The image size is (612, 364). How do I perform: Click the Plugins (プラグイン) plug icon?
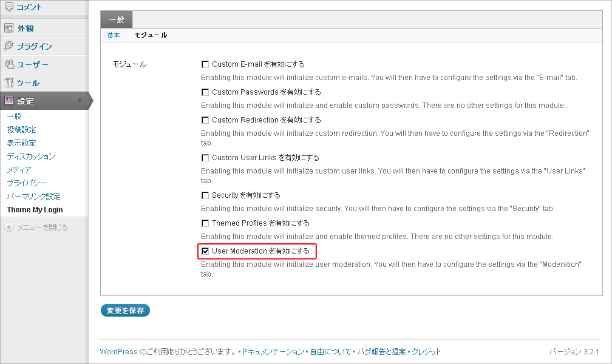8,46
